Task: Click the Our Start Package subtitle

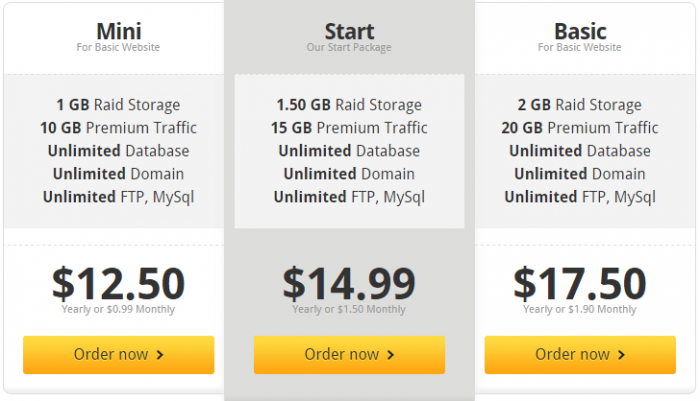Action: tap(349, 47)
